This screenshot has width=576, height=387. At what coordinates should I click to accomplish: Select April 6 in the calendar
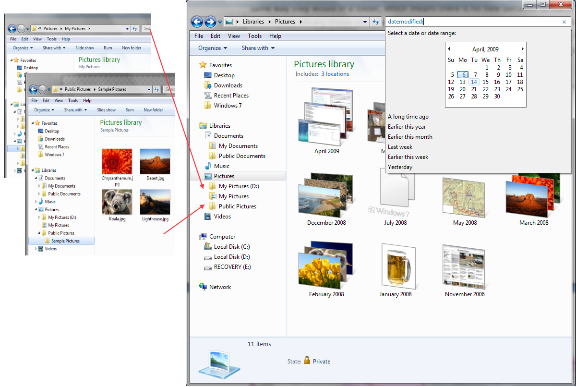(463, 75)
